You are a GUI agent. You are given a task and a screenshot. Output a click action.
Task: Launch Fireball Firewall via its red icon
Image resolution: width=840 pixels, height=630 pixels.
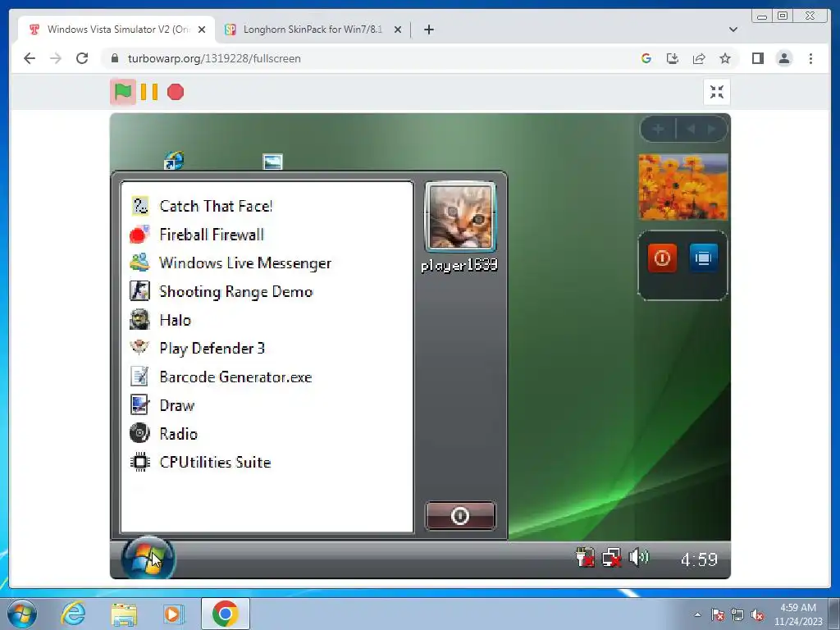139,235
